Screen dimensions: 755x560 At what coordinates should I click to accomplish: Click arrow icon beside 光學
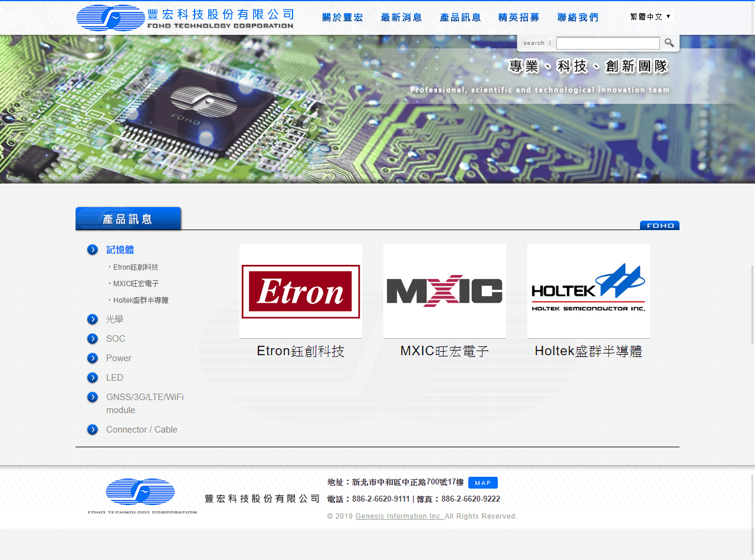click(93, 319)
